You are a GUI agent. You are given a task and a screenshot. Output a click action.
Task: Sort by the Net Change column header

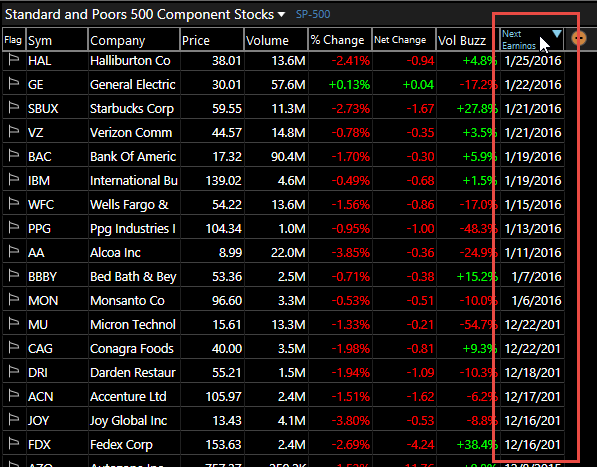404,39
